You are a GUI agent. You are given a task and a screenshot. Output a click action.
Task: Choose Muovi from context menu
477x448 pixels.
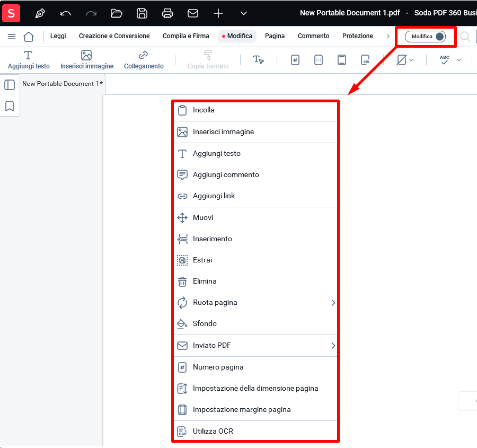tap(255, 217)
